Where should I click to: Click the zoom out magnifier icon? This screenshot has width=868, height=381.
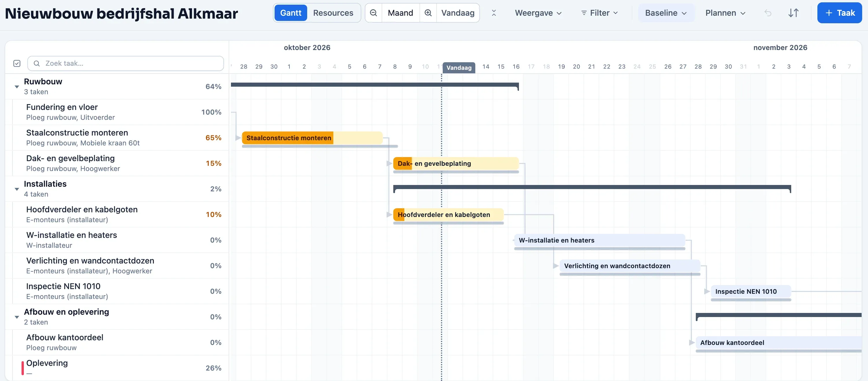point(373,13)
